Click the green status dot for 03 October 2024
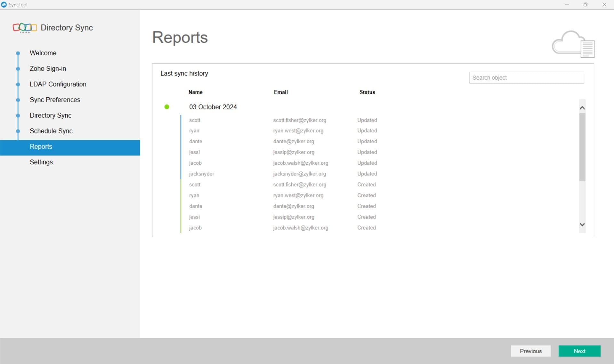This screenshot has width=614, height=364. (167, 107)
